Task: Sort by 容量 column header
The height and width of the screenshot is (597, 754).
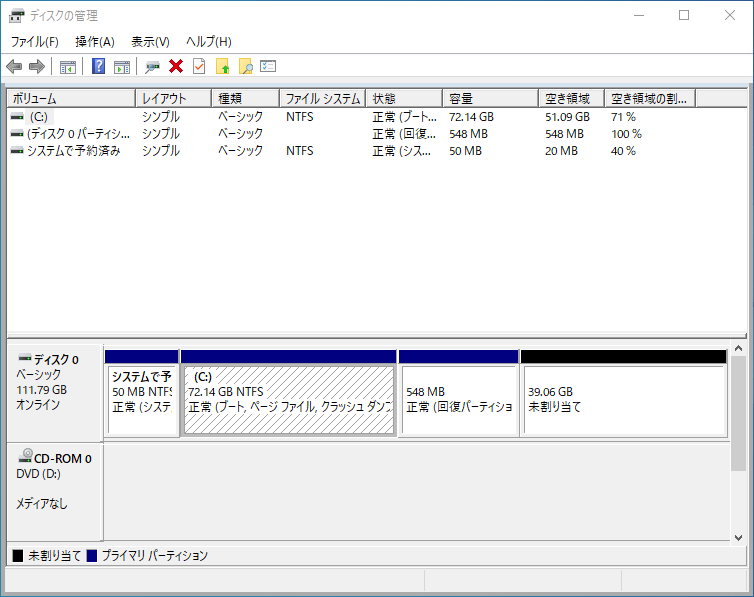Action: 490,99
